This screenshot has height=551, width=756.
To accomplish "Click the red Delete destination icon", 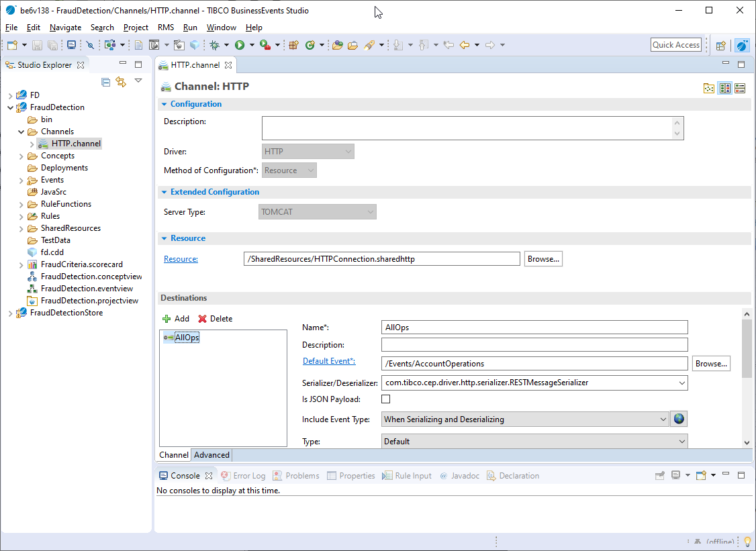I will click(x=202, y=319).
